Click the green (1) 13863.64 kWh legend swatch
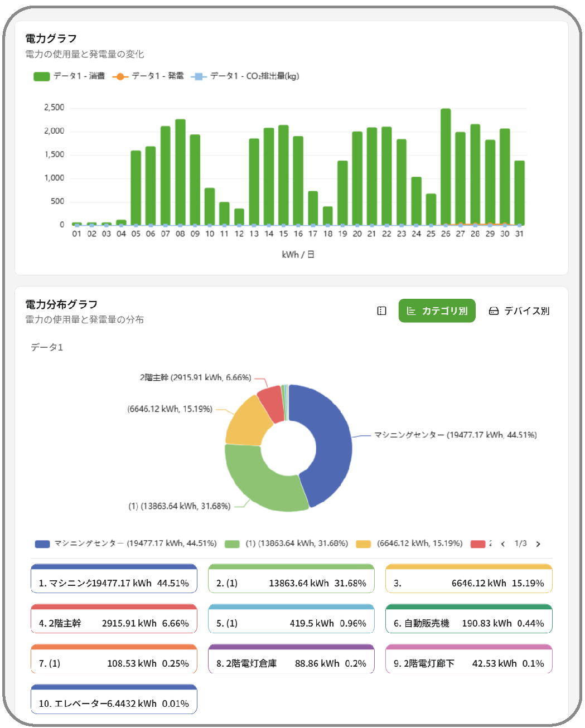585x728 pixels. tap(232, 544)
